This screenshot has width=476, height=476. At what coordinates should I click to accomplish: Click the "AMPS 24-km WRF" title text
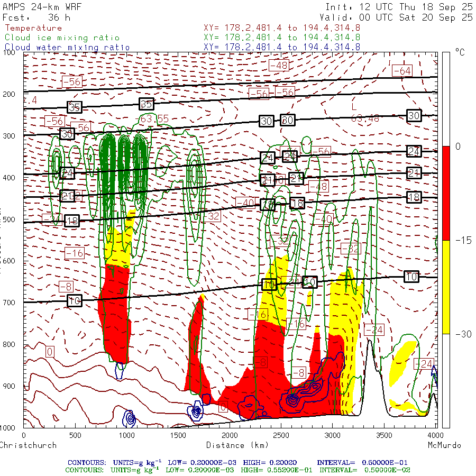coord(42,7)
